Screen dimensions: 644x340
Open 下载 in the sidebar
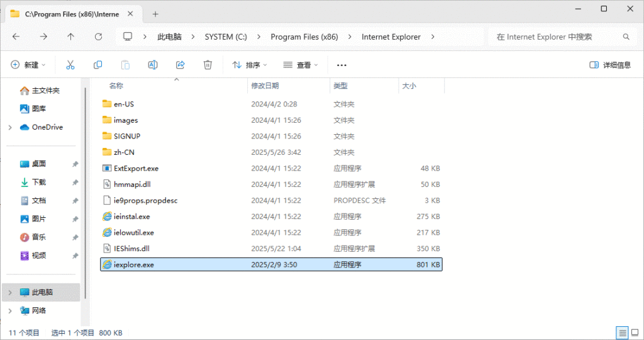point(33,182)
